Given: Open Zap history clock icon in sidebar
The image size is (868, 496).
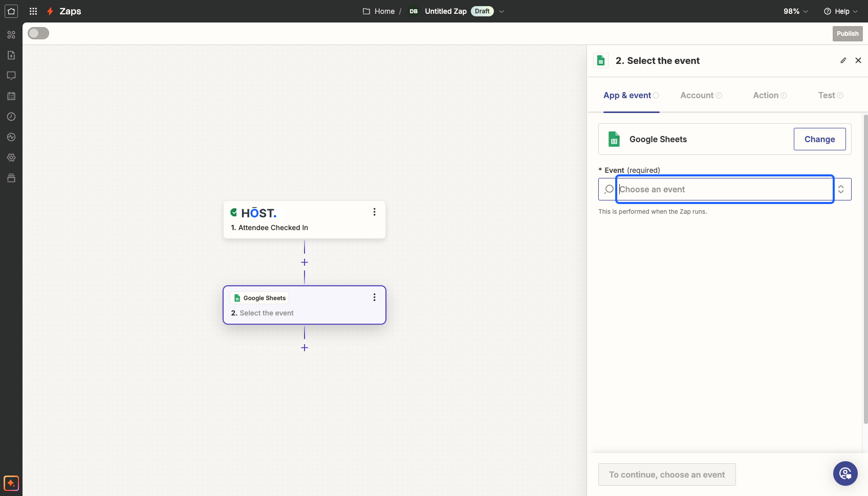Looking at the screenshot, I should click(11, 117).
